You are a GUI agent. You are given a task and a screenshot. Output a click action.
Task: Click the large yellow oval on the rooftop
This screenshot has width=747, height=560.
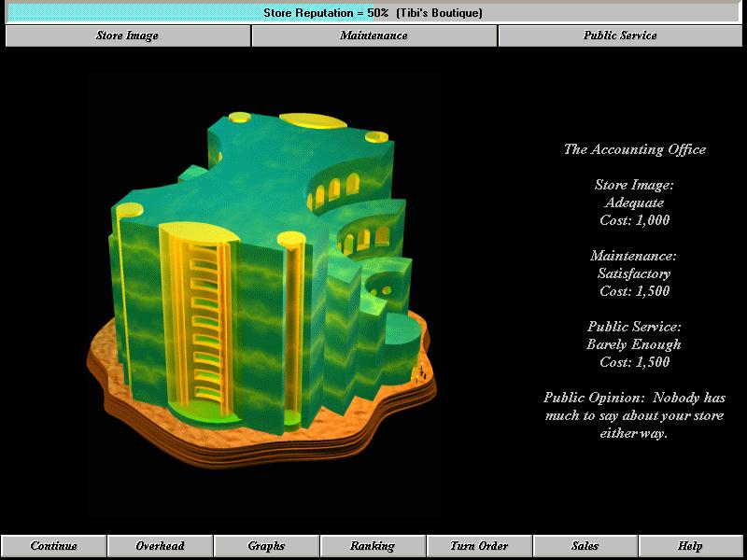click(313, 120)
